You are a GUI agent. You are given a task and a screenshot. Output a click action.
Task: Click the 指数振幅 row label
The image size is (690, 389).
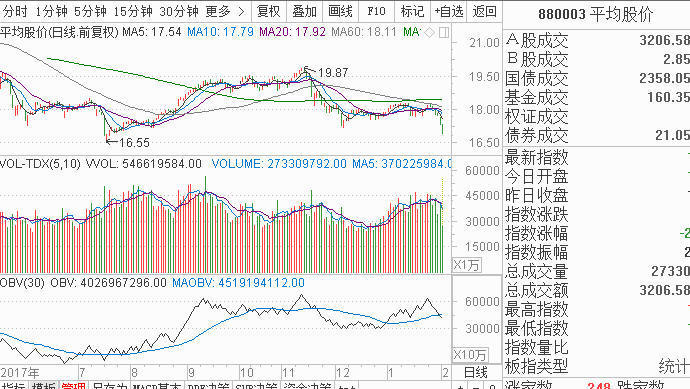(x=537, y=253)
